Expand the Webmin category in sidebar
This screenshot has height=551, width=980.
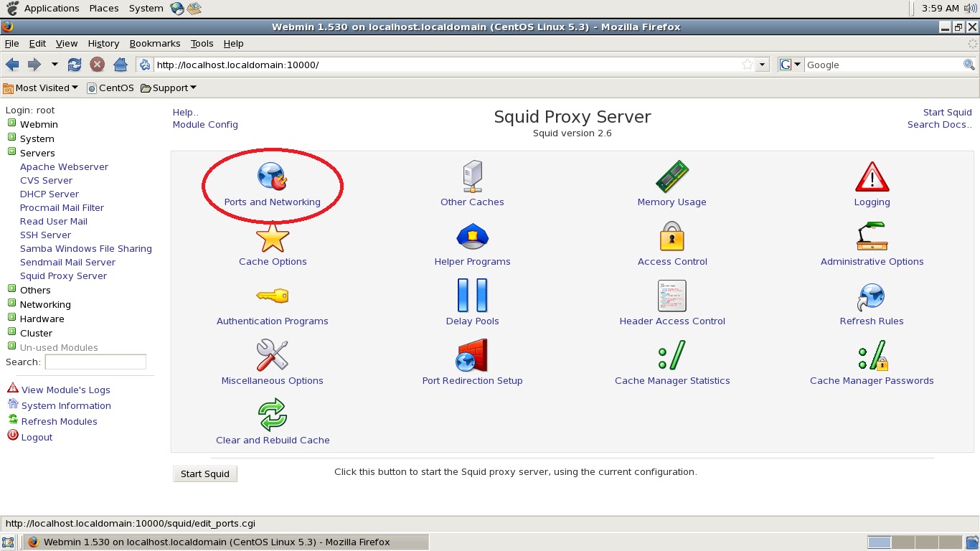(11, 123)
